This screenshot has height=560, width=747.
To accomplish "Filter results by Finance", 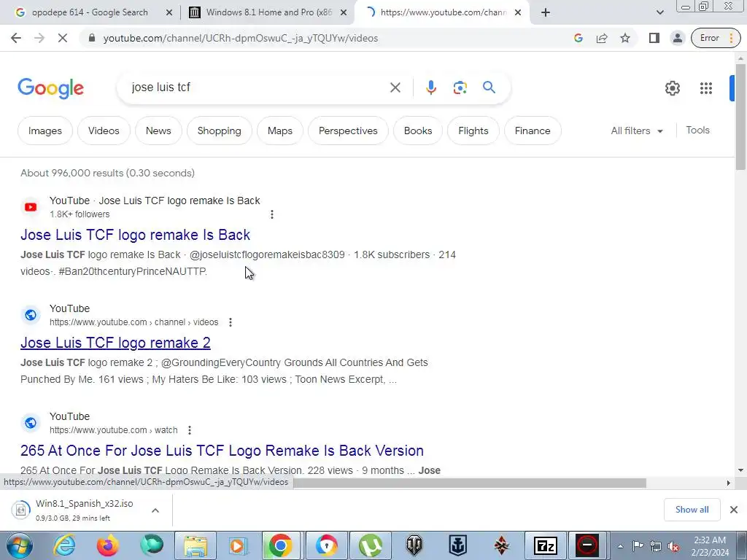I will click(532, 131).
